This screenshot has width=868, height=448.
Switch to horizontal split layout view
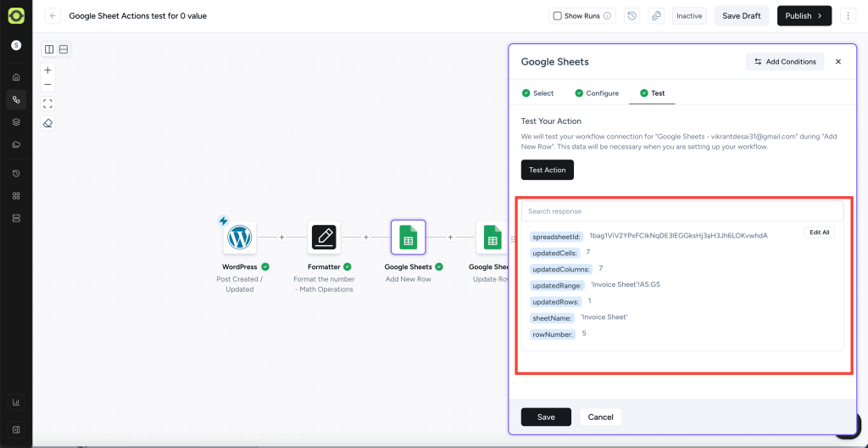64,50
